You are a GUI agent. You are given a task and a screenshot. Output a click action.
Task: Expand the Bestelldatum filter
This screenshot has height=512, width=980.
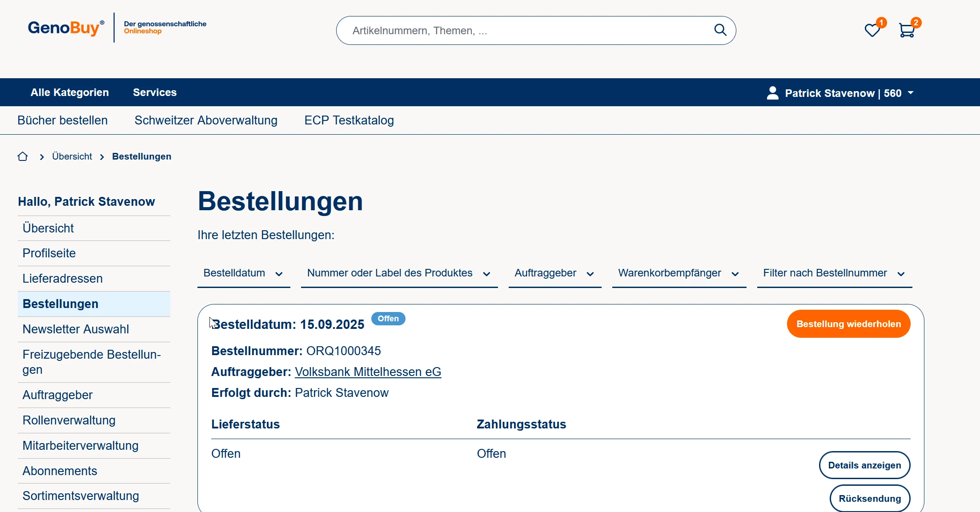pyautogui.click(x=243, y=273)
